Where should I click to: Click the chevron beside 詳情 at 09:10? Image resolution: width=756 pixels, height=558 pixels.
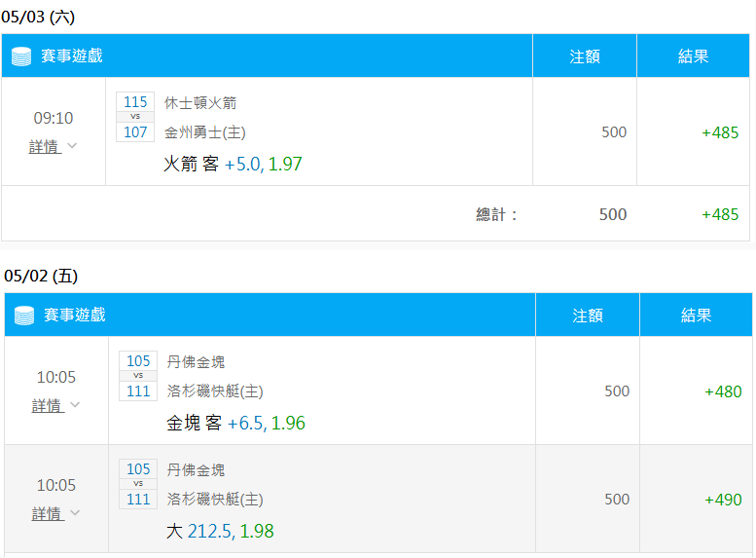pyautogui.click(x=72, y=145)
